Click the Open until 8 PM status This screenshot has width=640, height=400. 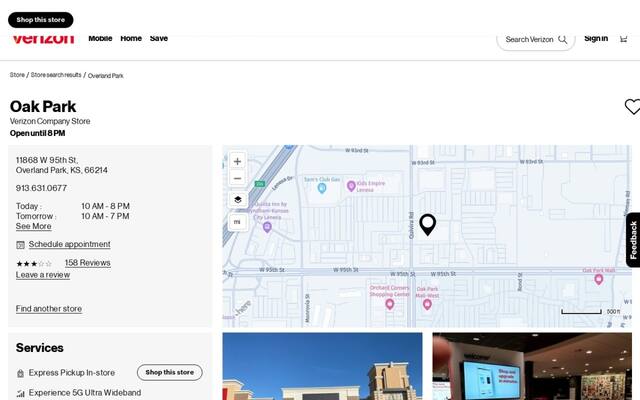(x=38, y=133)
